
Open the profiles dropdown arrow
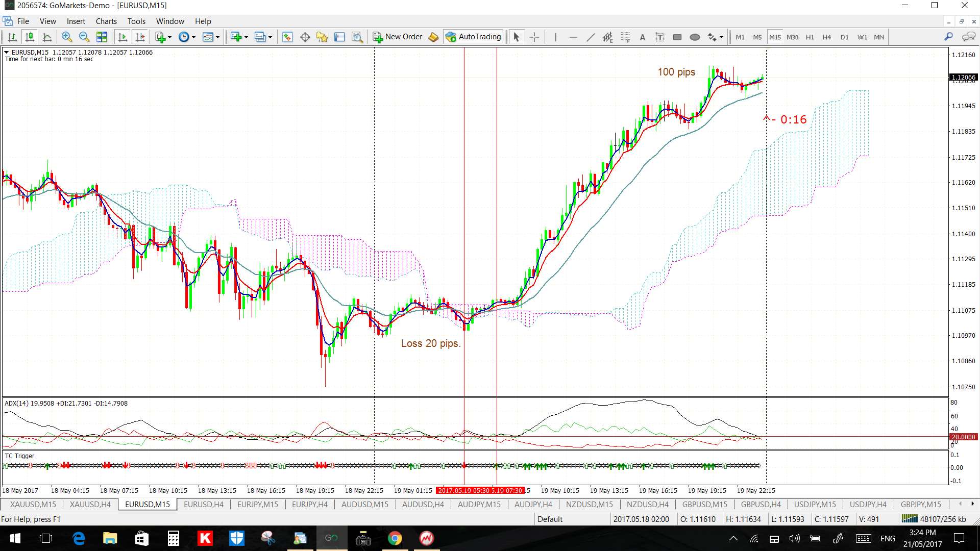click(x=270, y=37)
